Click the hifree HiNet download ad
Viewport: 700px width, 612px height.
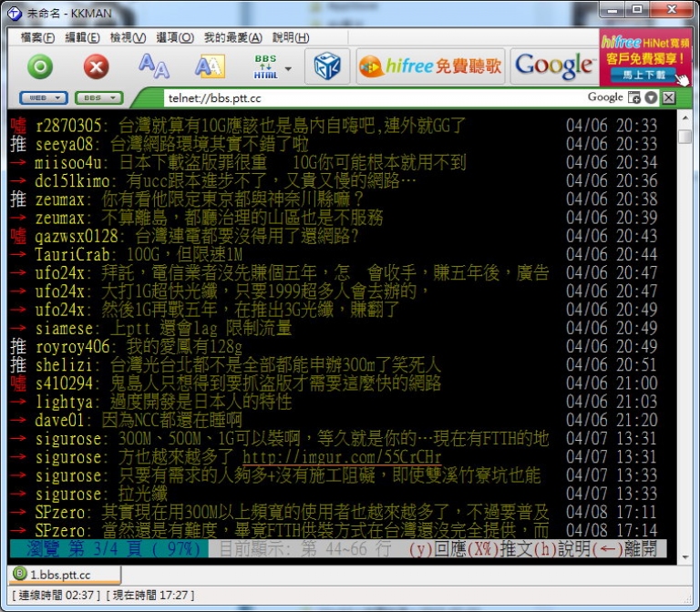645,58
